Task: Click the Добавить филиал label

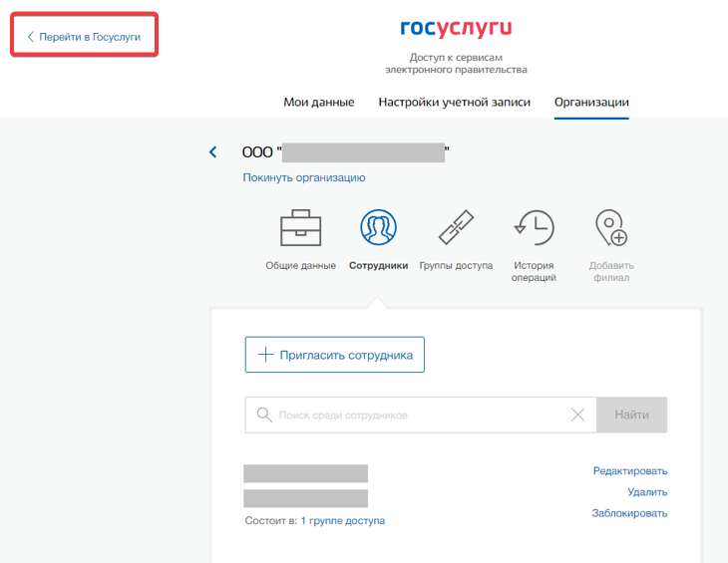Action: pyautogui.click(x=611, y=271)
